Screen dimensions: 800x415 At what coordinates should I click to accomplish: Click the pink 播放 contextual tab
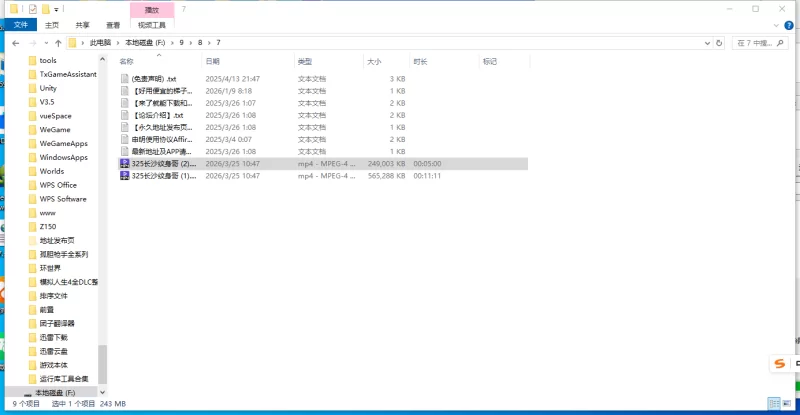(x=152, y=10)
